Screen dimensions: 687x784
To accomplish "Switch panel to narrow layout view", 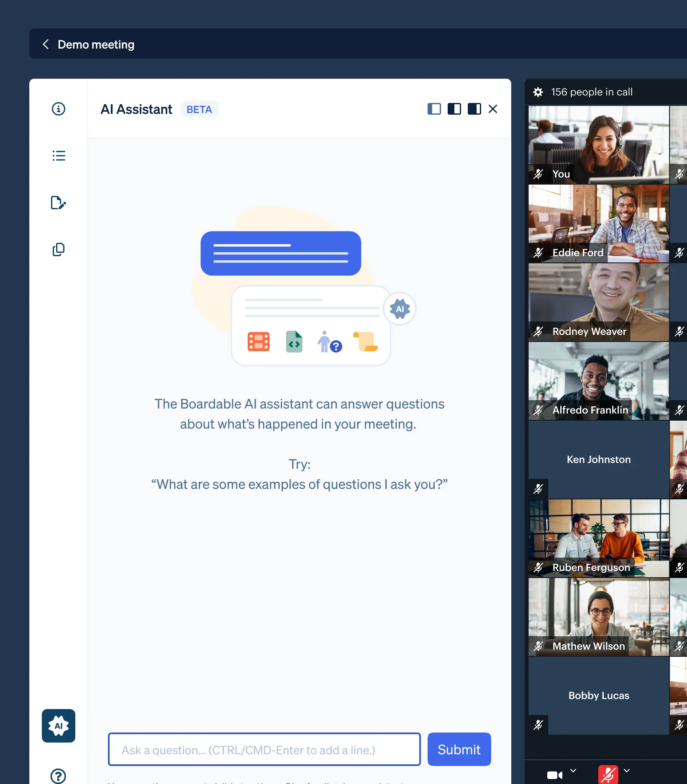I will (x=434, y=109).
